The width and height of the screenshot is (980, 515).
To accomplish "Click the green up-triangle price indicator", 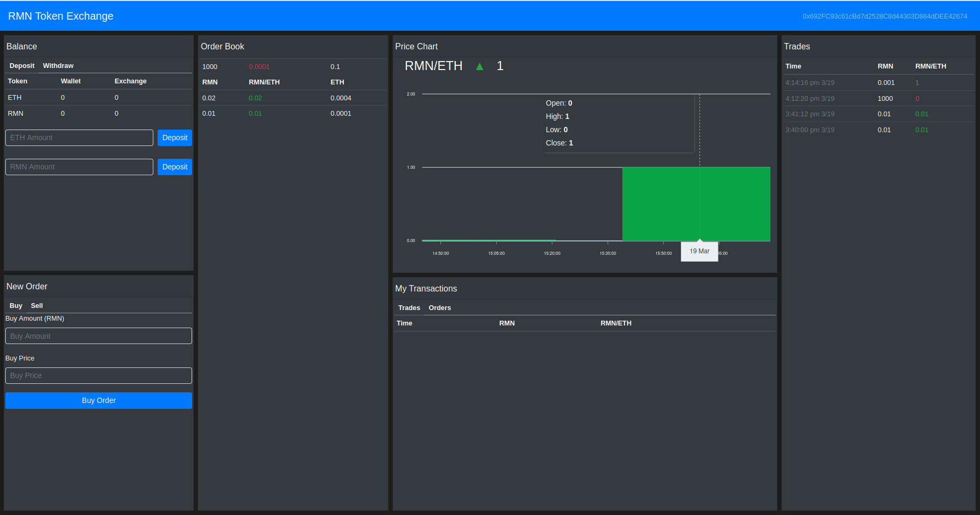I will [480, 66].
